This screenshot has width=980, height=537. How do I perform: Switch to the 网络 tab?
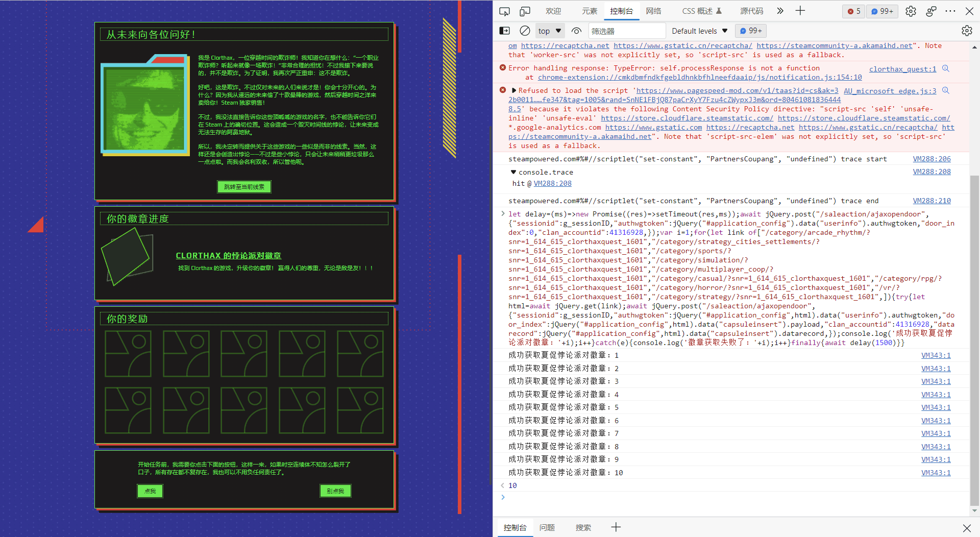click(653, 11)
